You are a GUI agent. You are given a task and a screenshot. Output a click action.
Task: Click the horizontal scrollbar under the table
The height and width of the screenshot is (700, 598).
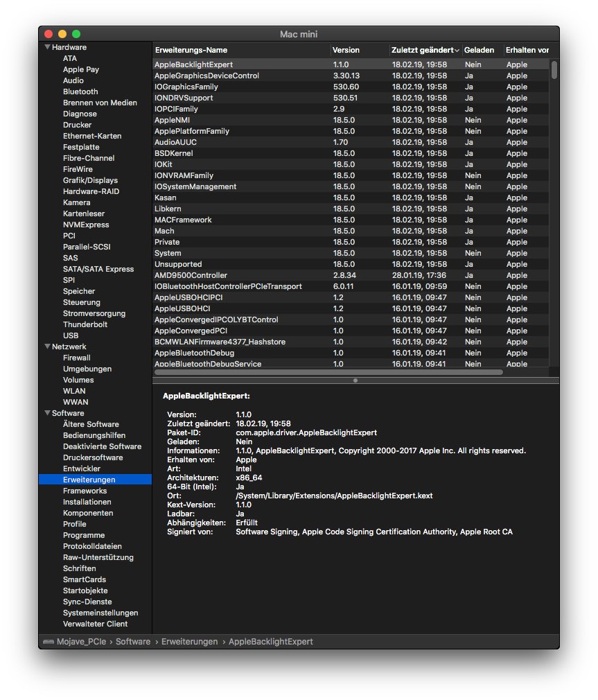coord(328,372)
